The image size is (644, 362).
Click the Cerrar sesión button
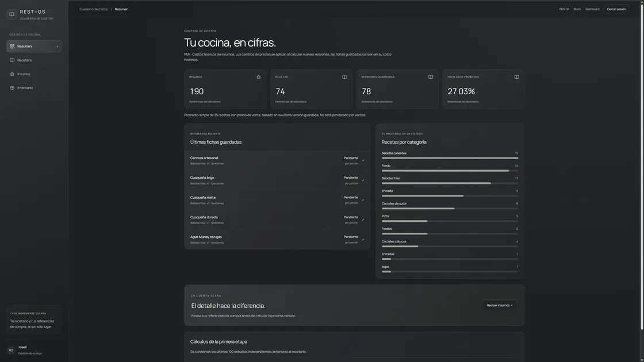coord(616,9)
